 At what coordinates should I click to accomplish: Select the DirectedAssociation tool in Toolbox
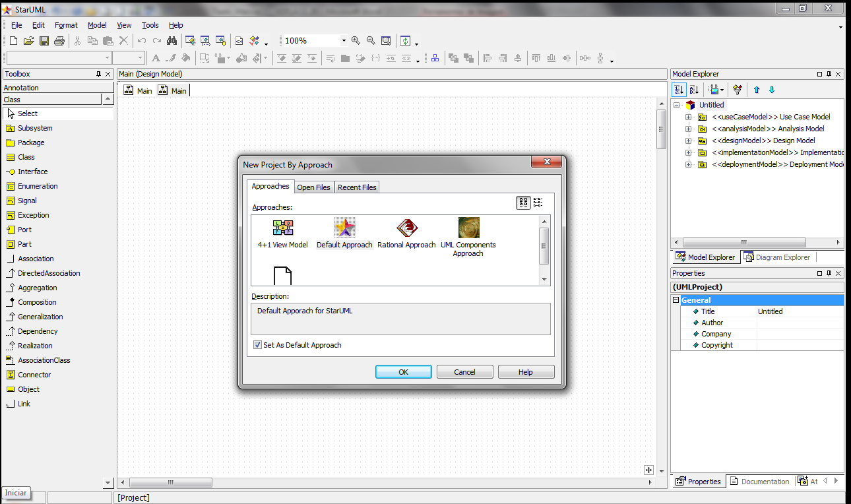pos(49,273)
